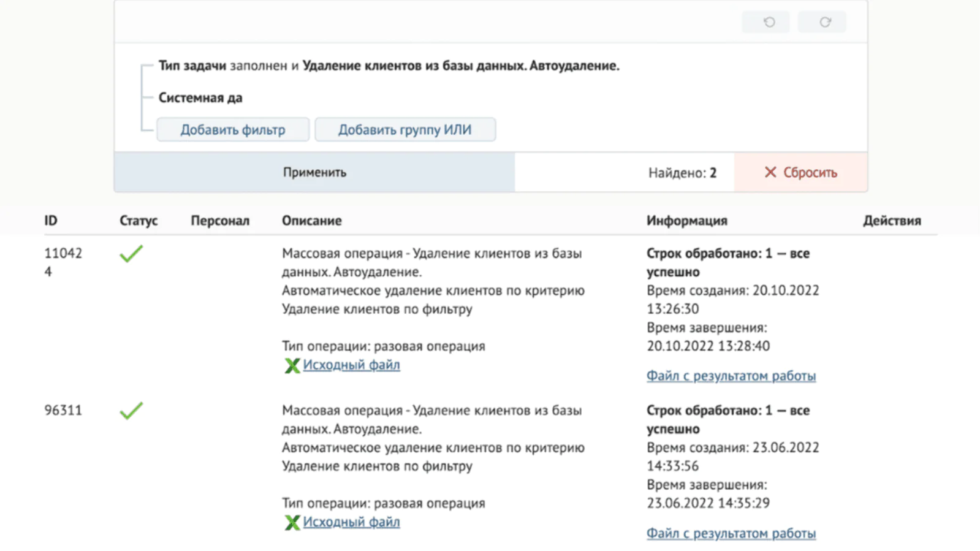The image size is (980, 551).
Task: Click the Excel icon in task 110424 row
Action: (292, 365)
